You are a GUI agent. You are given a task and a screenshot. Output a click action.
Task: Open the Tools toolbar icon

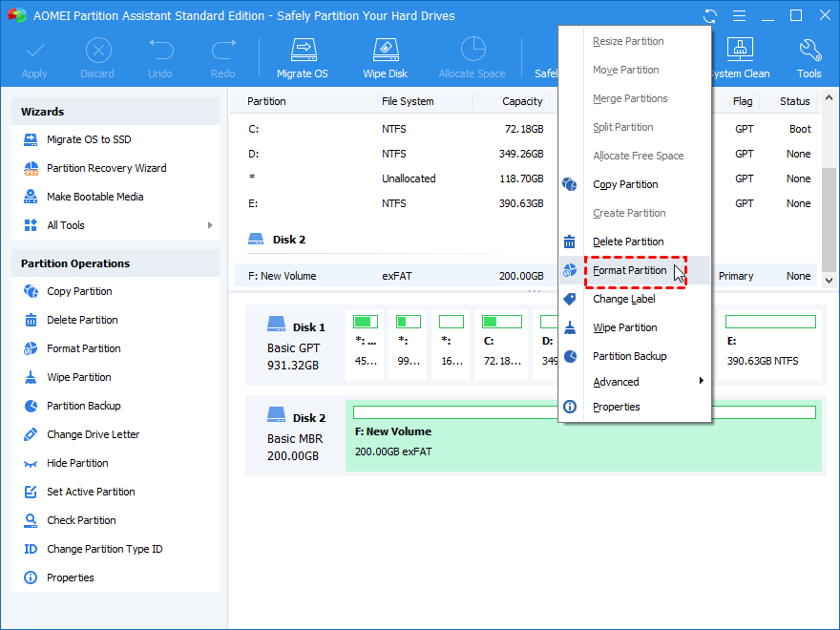pyautogui.click(x=808, y=58)
